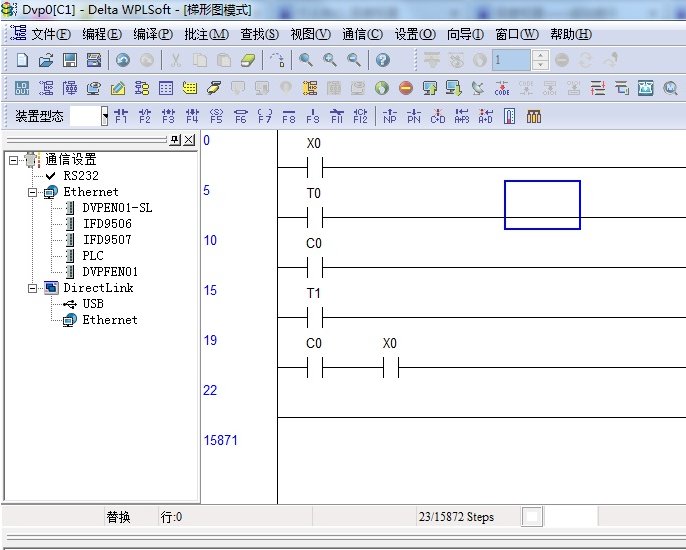Undo the last edit
The image size is (686, 550).
pos(123,60)
